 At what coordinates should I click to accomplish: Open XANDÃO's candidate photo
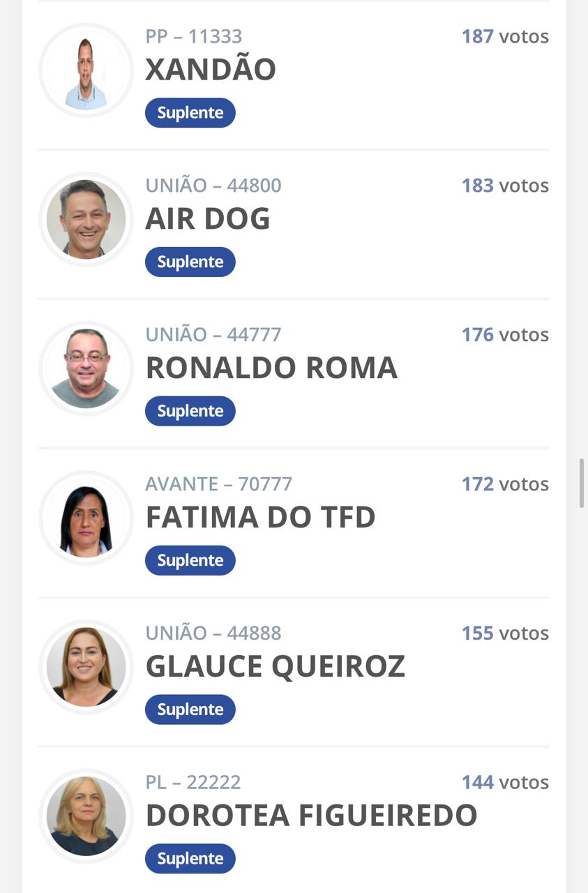point(86,70)
